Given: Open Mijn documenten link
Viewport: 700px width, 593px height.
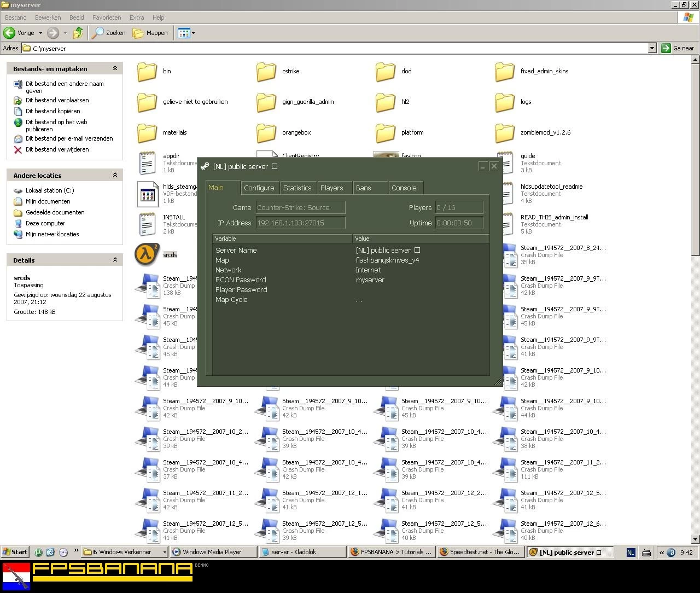Looking at the screenshot, I should (48, 201).
